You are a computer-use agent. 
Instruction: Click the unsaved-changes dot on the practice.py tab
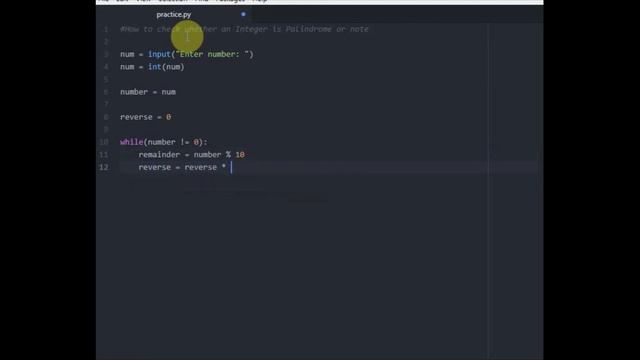point(243,14)
